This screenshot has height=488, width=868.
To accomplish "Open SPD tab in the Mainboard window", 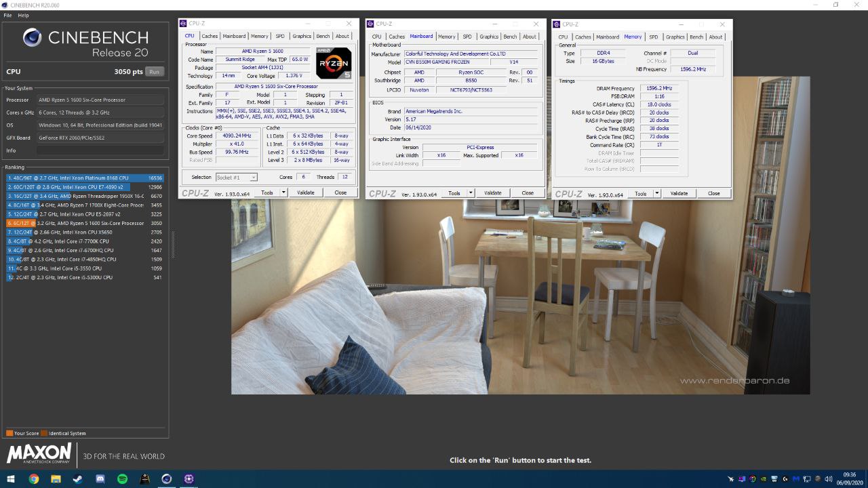I will [x=467, y=37].
